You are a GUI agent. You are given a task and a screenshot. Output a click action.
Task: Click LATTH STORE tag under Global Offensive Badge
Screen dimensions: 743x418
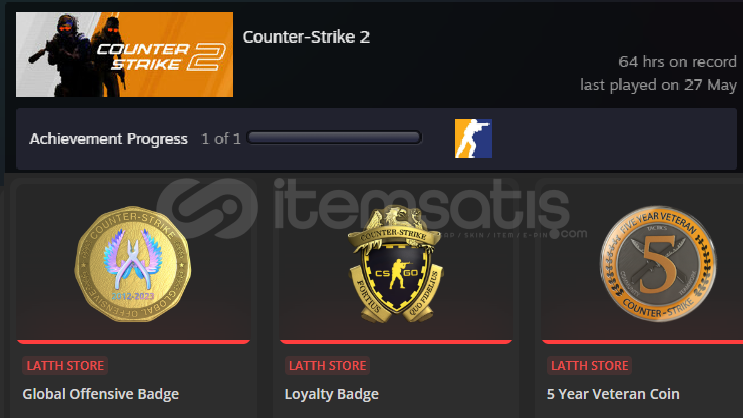pos(65,365)
